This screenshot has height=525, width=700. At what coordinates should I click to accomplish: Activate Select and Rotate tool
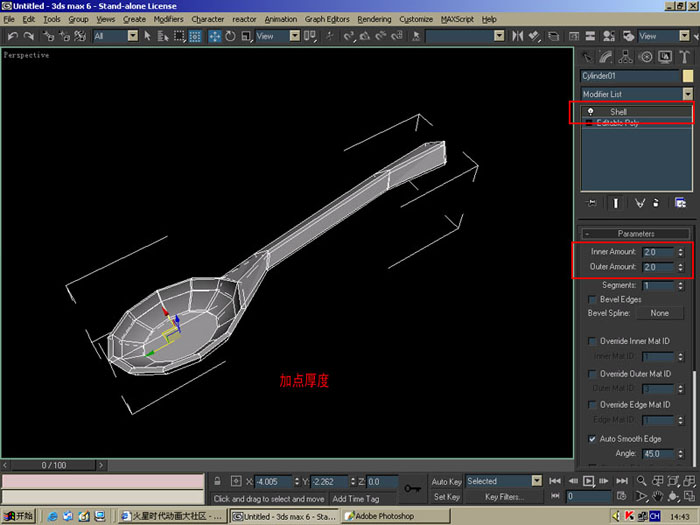230,36
